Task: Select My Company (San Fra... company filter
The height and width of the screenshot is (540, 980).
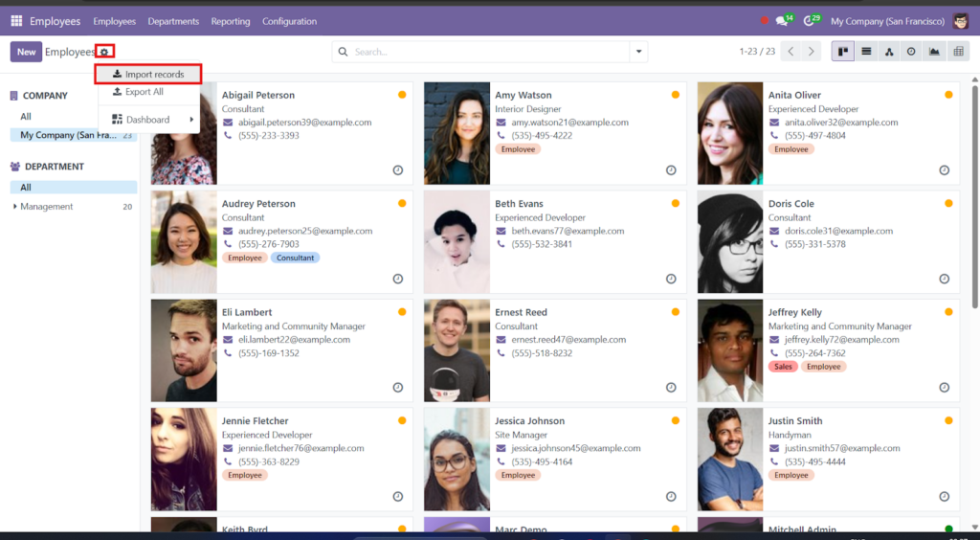Action: point(74,135)
